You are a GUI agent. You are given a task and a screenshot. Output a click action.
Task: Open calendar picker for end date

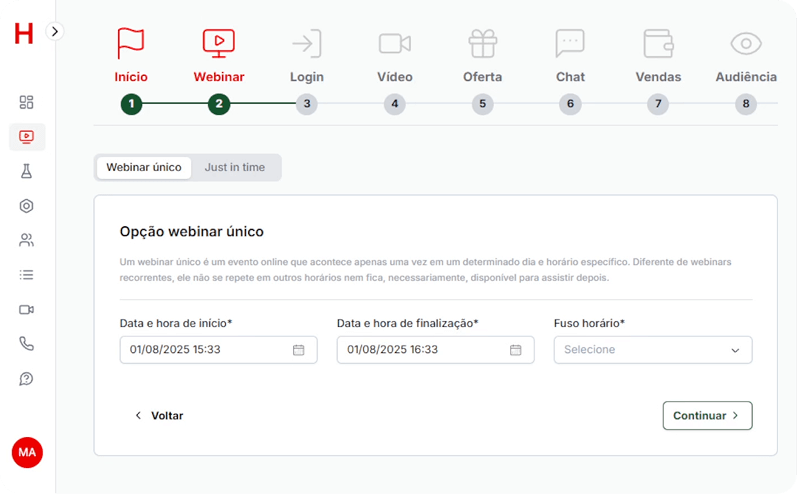click(515, 350)
